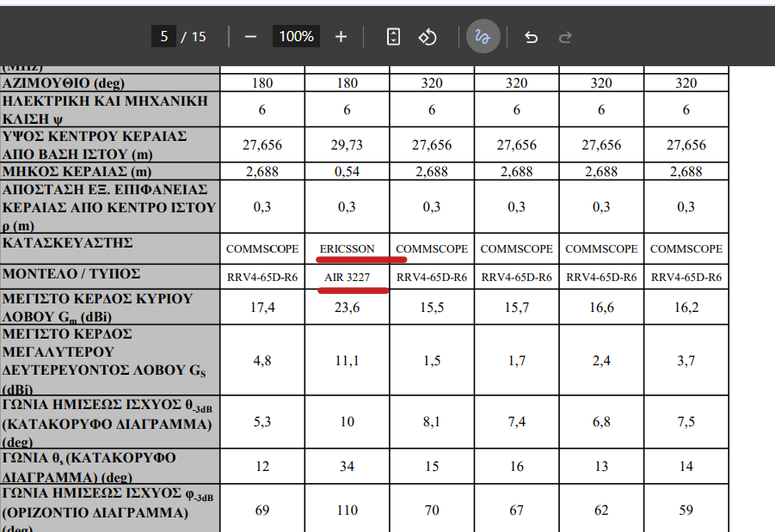
Task: Rotate the document counterclockwise
Action: pyautogui.click(x=427, y=37)
